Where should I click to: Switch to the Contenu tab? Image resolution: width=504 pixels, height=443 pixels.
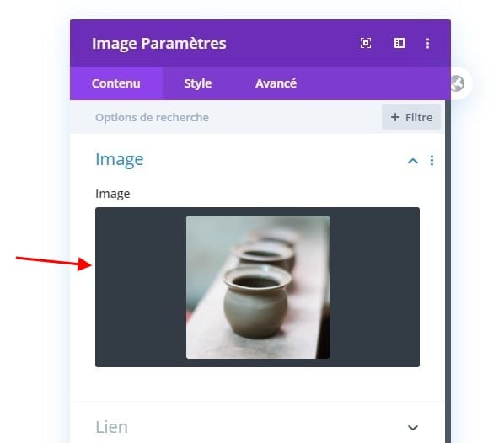(116, 83)
